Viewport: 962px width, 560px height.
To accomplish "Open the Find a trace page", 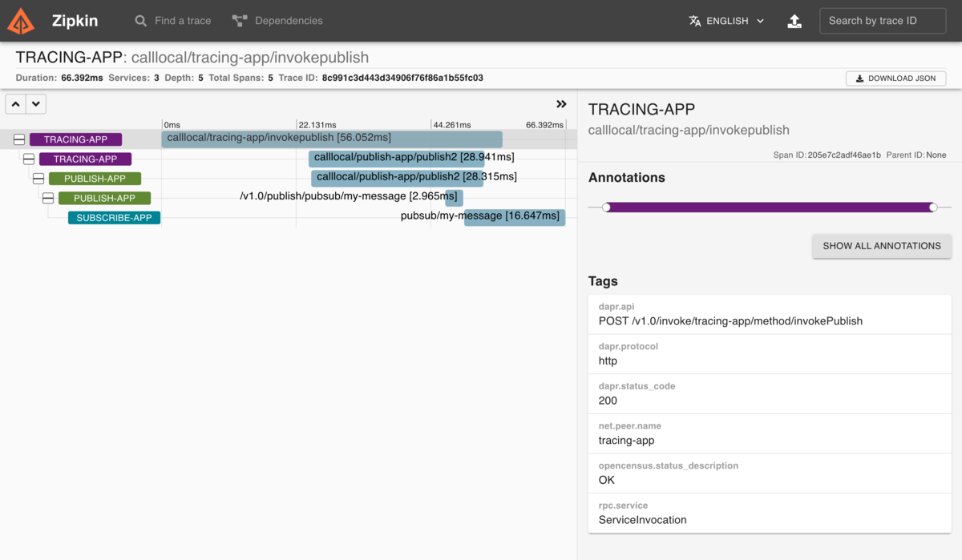I will [x=172, y=21].
